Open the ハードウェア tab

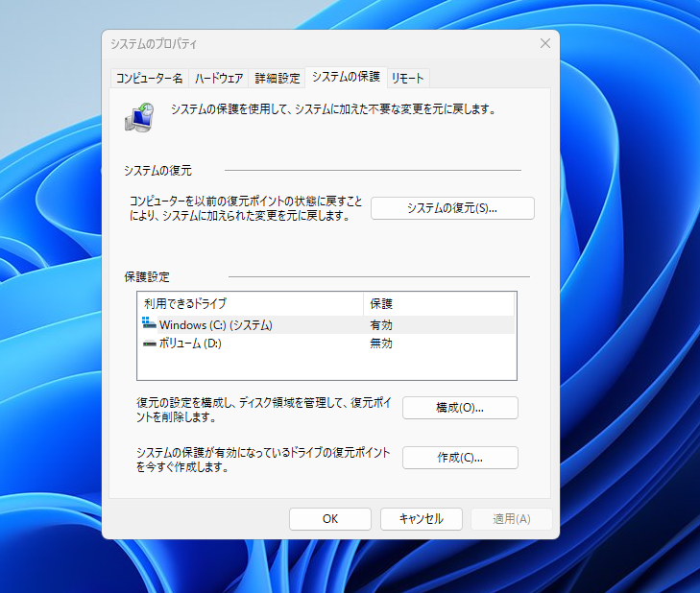219,79
